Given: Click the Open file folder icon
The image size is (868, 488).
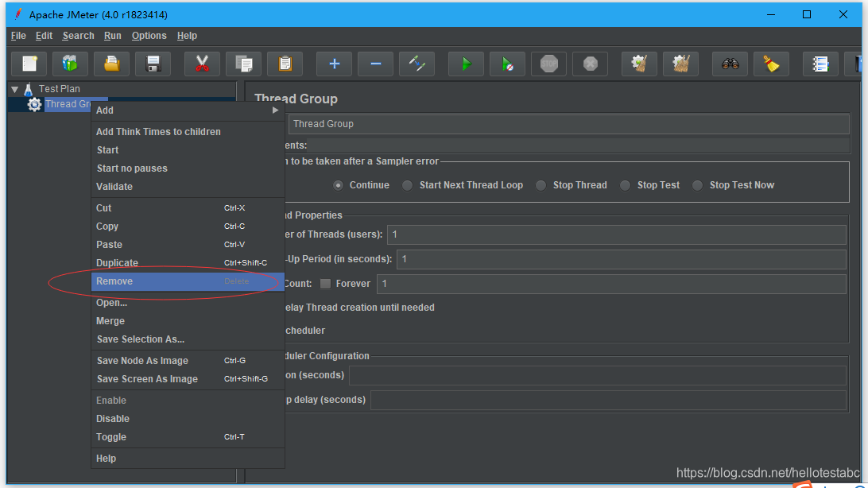Looking at the screenshot, I should click(x=112, y=64).
